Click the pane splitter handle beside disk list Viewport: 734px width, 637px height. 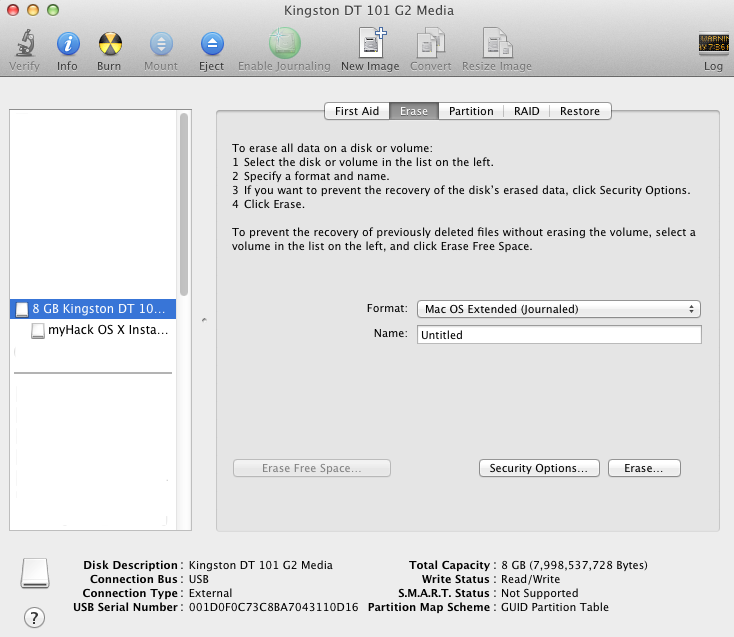[x=204, y=320]
